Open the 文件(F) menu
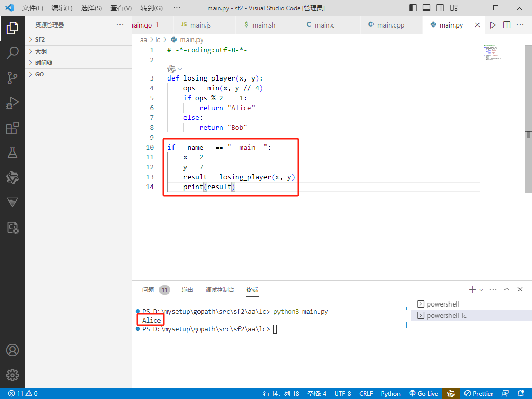Viewport: 532px width, 399px height. (33, 8)
